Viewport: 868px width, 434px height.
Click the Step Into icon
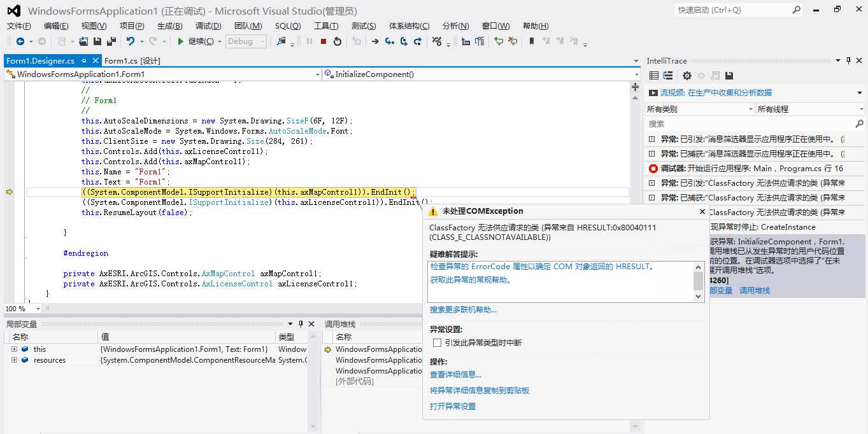point(390,41)
